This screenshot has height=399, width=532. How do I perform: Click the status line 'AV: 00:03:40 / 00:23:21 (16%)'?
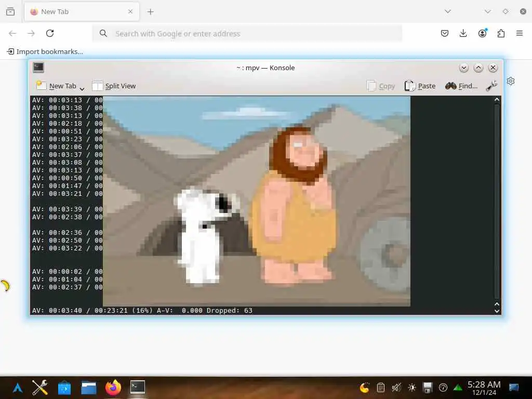click(92, 311)
